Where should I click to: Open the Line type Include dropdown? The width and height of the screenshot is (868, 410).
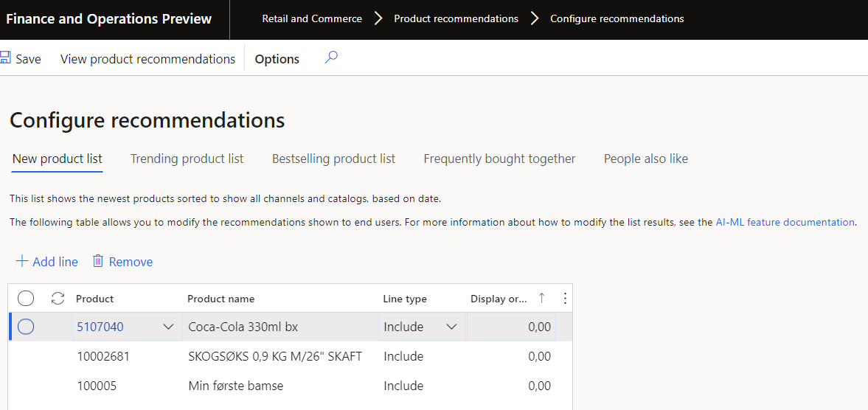(451, 327)
